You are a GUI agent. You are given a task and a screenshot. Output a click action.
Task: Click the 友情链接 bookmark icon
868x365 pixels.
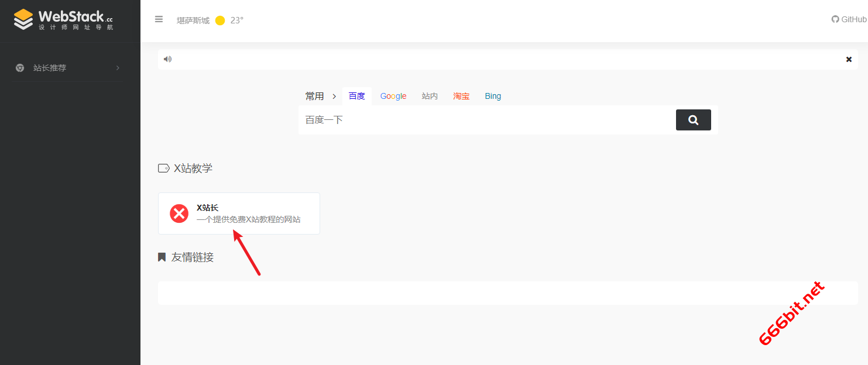pyautogui.click(x=162, y=257)
